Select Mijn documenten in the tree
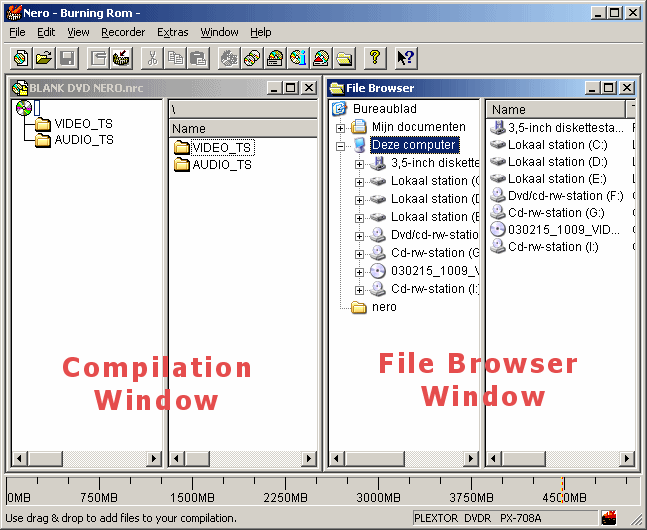This screenshot has height=530, width=647. pyautogui.click(x=418, y=127)
